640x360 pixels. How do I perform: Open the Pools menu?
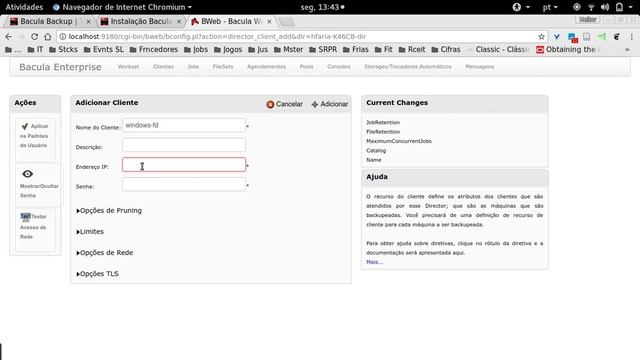tap(307, 67)
